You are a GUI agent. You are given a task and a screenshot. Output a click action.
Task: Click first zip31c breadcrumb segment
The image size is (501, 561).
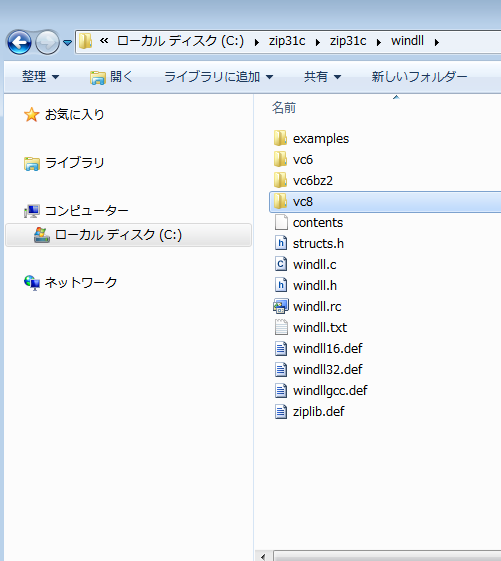tap(287, 41)
